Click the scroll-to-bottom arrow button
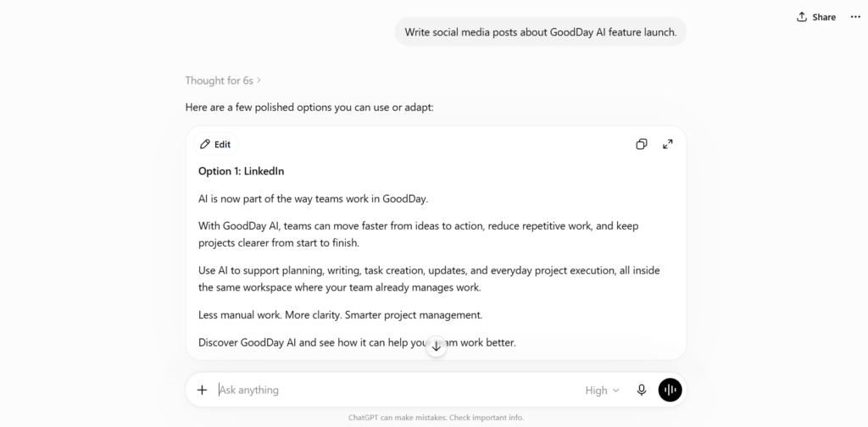This screenshot has width=868, height=427. tap(437, 347)
